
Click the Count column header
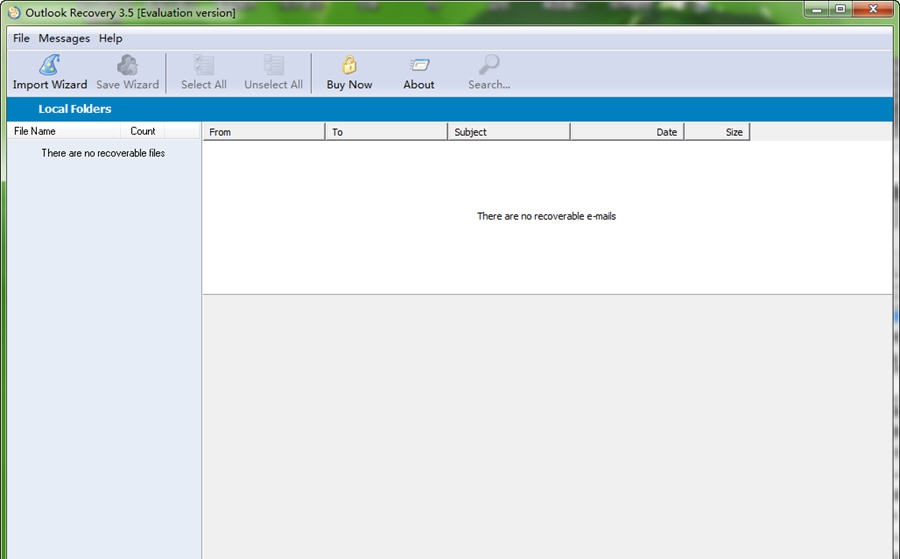pyautogui.click(x=142, y=131)
